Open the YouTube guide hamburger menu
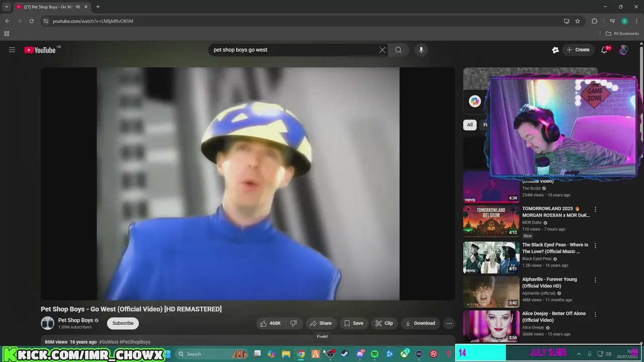644x362 pixels. click(12, 50)
